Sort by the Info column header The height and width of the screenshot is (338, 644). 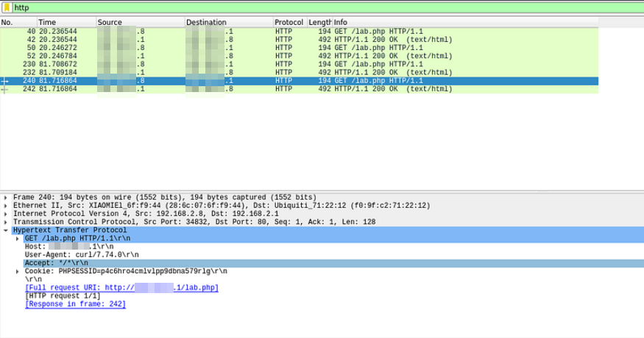(x=465, y=22)
